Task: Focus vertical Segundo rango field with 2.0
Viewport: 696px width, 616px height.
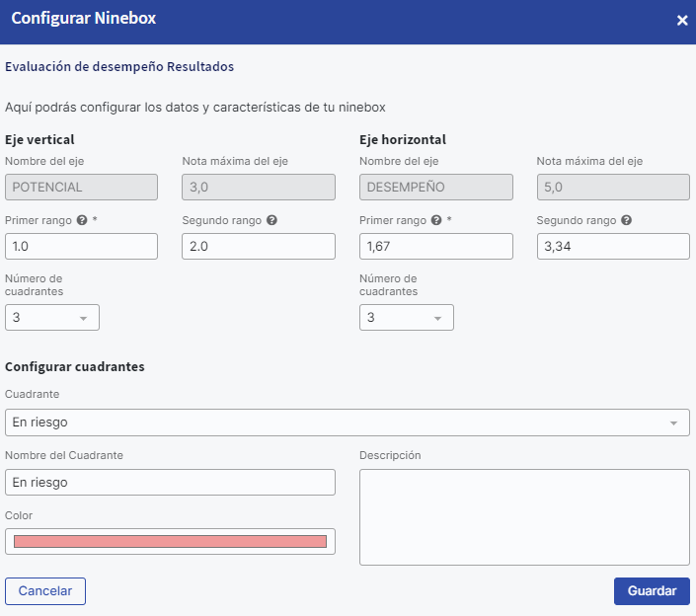Action: tap(259, 246)
